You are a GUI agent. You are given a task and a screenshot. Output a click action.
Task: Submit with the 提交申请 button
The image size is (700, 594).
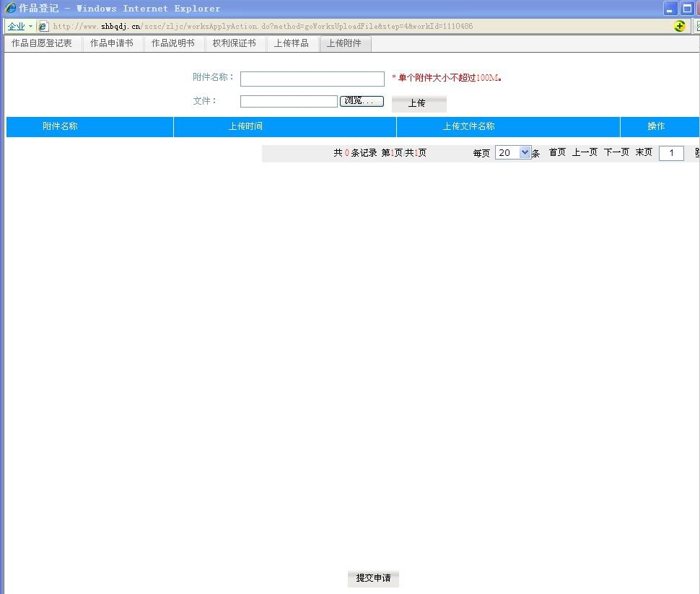pos(373,578)
